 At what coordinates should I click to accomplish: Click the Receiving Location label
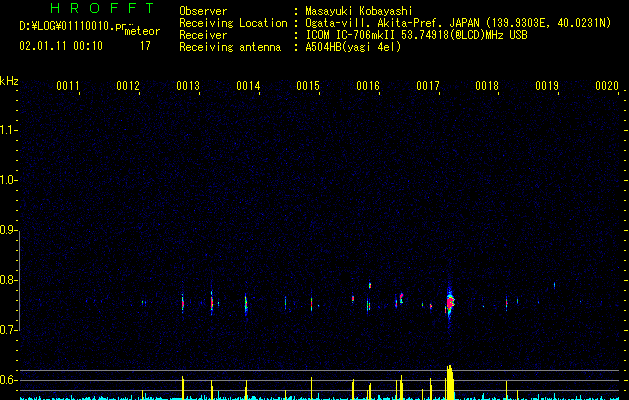pyautogui.click(x=233, y=23)
